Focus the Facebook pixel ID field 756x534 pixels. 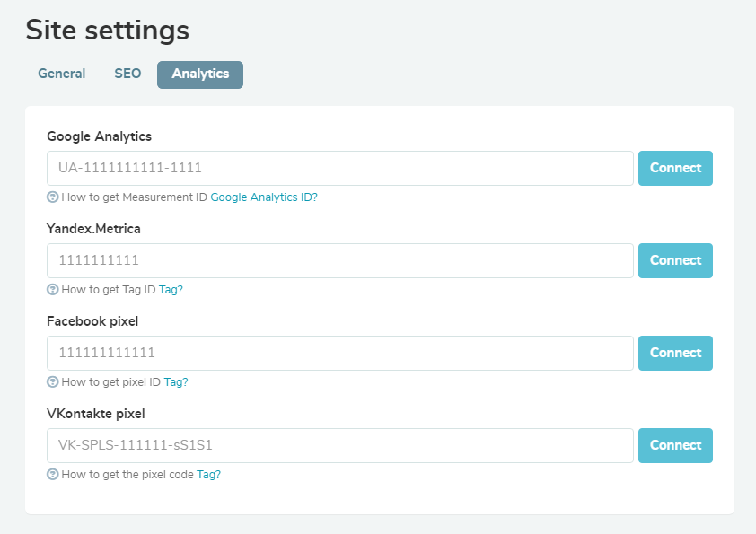coord(339,353)
